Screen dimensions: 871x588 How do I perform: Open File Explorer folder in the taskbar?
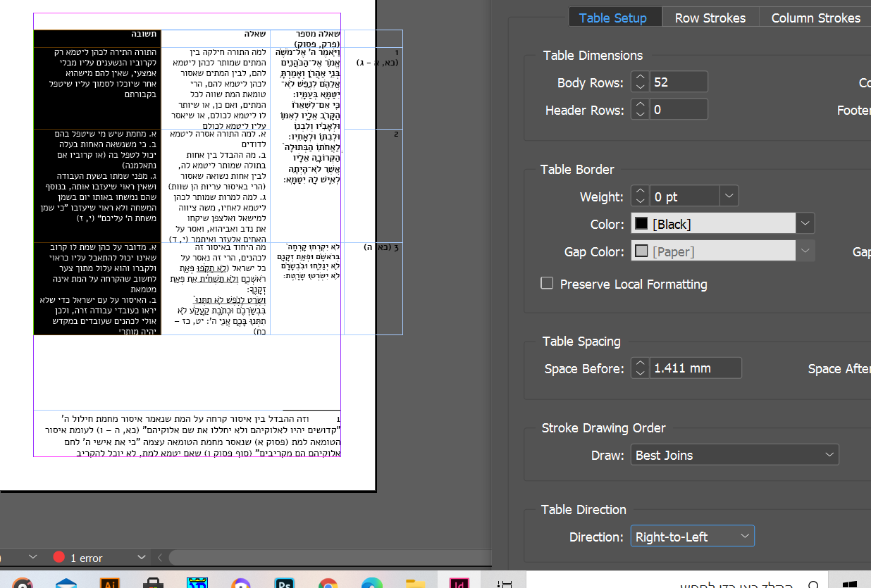tap(416, 582)
